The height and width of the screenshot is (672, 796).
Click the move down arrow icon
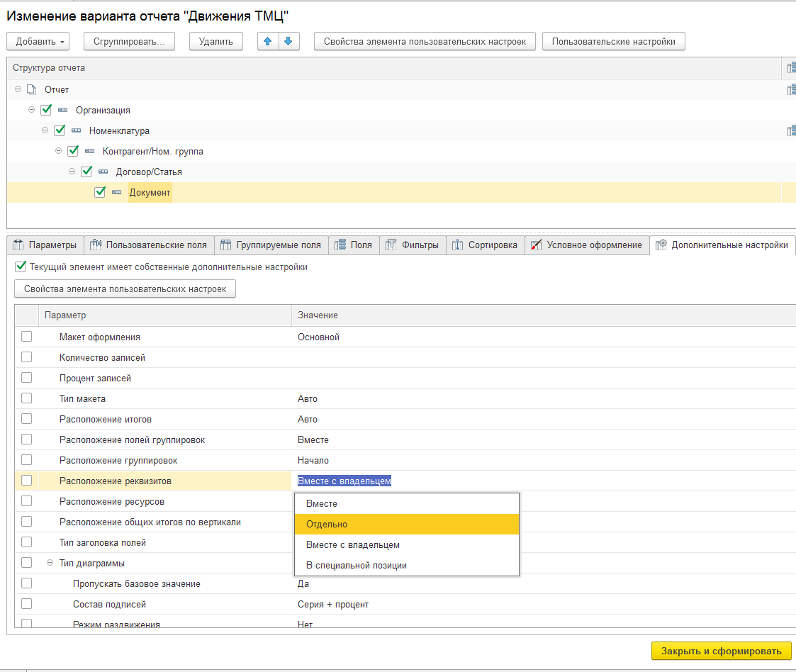click(x=288, y=41)
